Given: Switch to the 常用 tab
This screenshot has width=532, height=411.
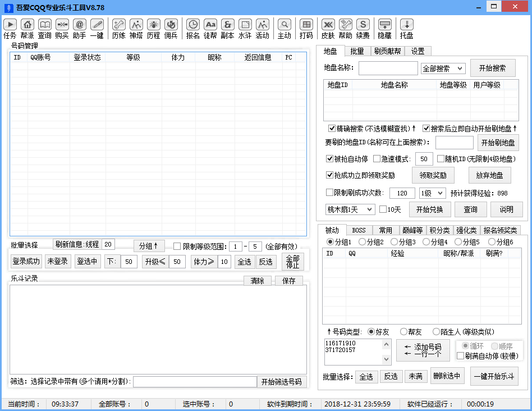Looking at the screenshot, I should click(x=386, y=230).
